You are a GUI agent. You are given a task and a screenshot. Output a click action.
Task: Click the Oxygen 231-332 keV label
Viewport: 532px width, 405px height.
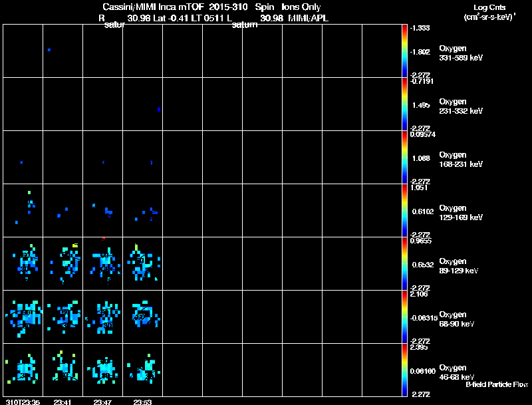(461, 106)
